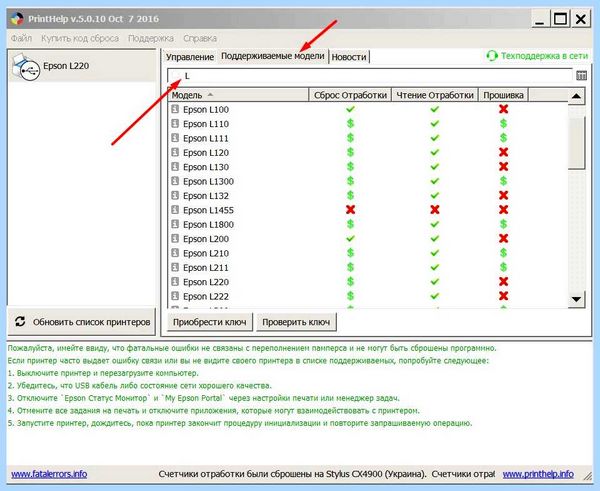Click the dollar sign in Epson L1300 Прошивка column
This screenshot has width=600, height=491.
(504, 181)
